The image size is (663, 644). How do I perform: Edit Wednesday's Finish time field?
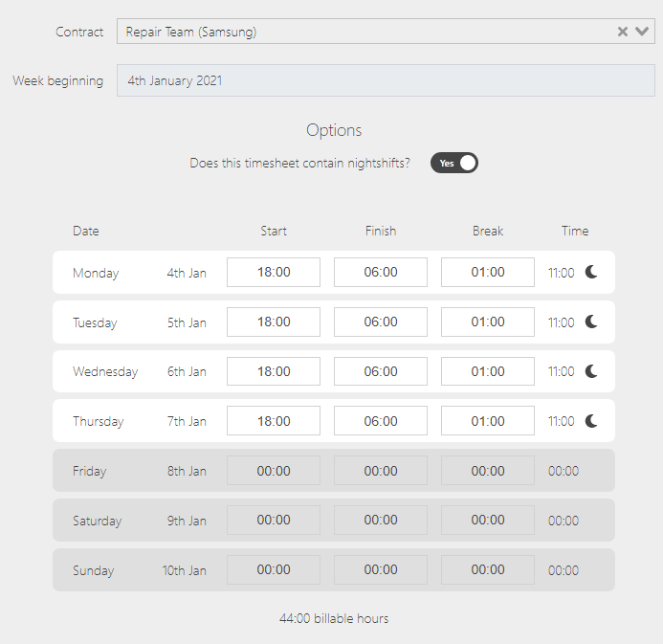tap(381, 371)
